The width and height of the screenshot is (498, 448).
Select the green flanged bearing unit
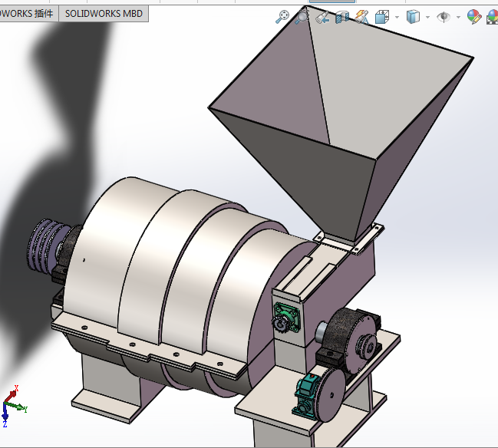[x=287, y=318]
